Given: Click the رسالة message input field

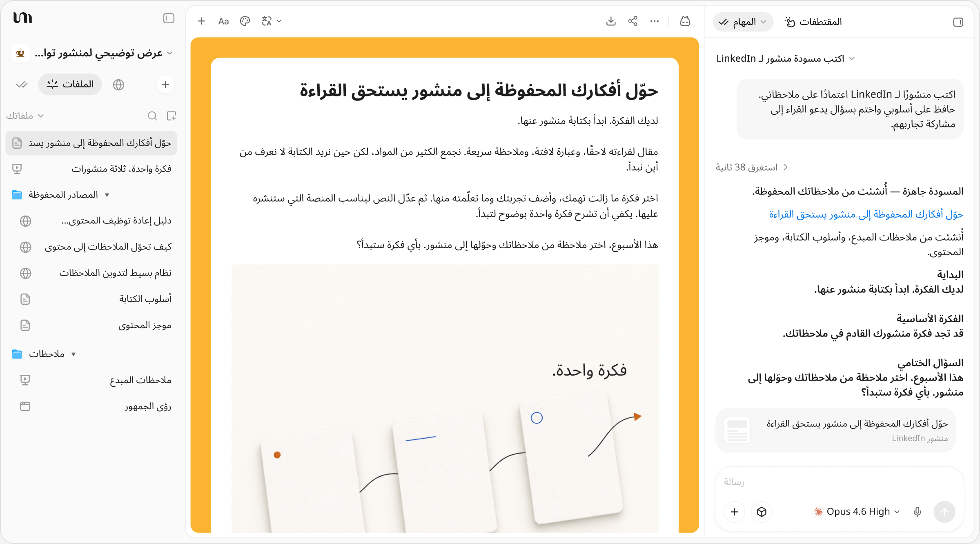Looking at the screenshot, I should (840, 482).
